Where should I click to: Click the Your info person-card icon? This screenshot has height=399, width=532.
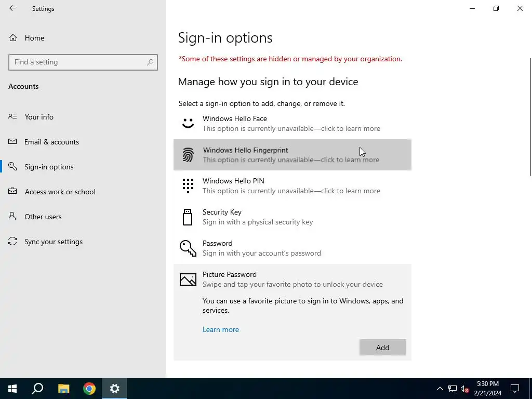pyautogui.click(x=12, y=116)
